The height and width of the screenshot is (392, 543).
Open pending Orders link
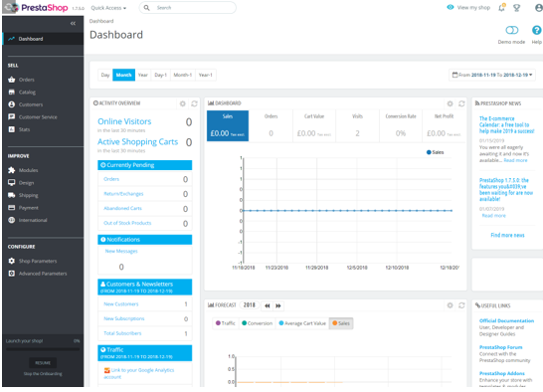pyautogui.click(x=111, y=179)
